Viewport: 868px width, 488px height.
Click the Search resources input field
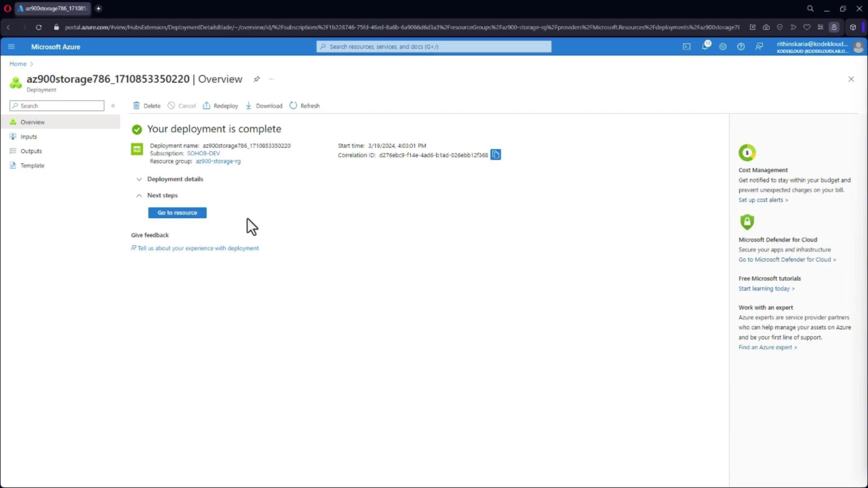[434, 47]
